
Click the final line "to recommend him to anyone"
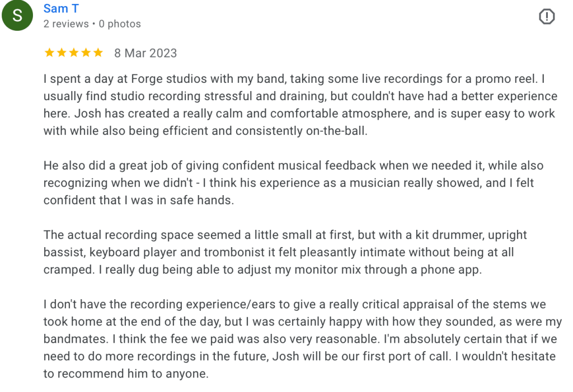tap(126, 374)
